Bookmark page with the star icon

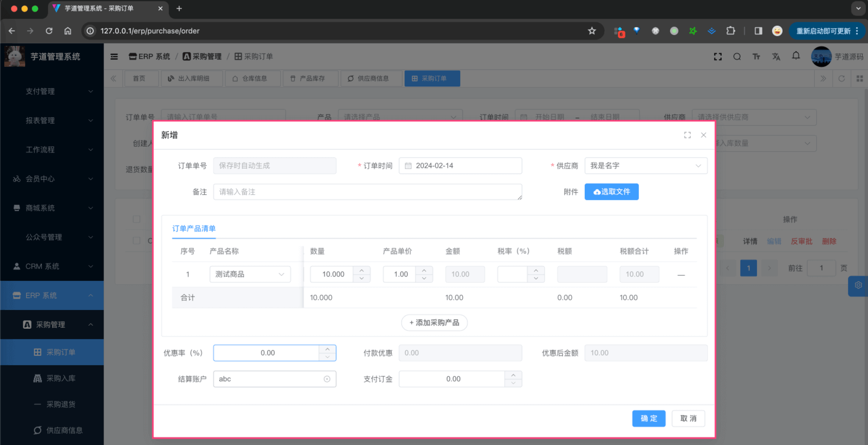tap(592, 31)
